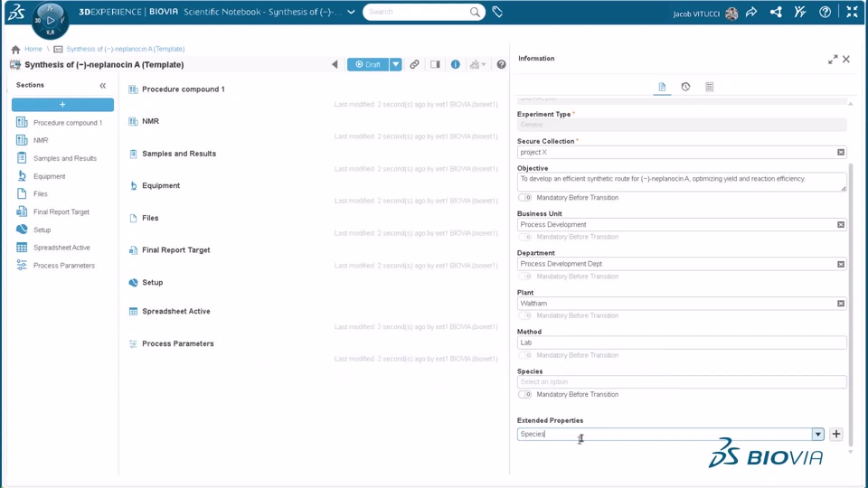Close the Information panel

click(846, 60)
